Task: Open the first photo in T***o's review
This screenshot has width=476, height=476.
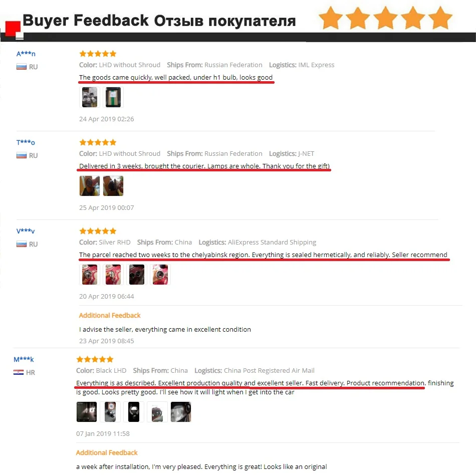Action: (x=90, y=186)
